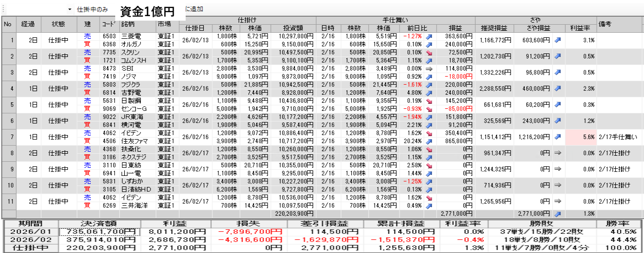Open the filter dropdown arrow beside 仕掛中のみ
The image size is (644, 253).
[x=69, y=10]
